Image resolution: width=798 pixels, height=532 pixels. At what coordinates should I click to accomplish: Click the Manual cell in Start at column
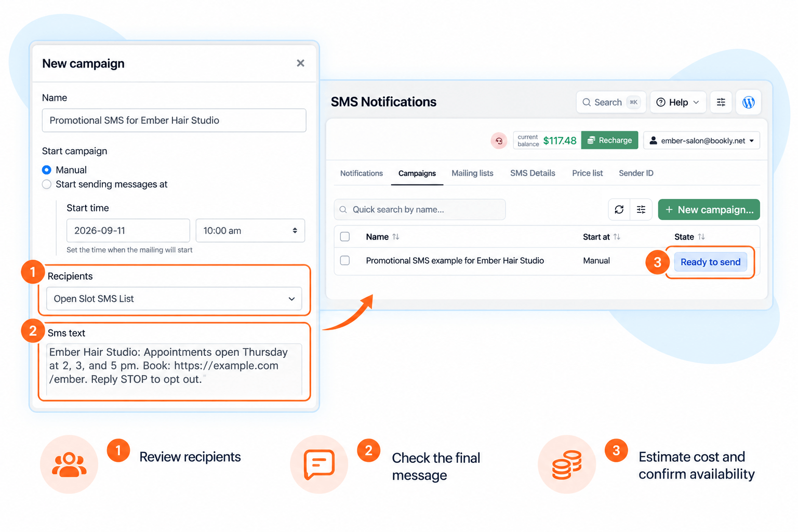[x=596, y=260]
